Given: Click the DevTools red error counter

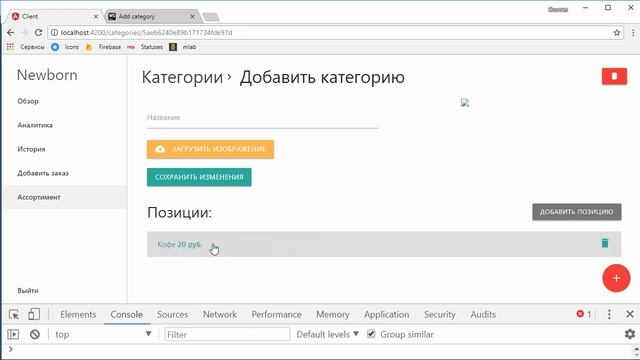Looking at the screenshot, I should click(x=584, y=314).
